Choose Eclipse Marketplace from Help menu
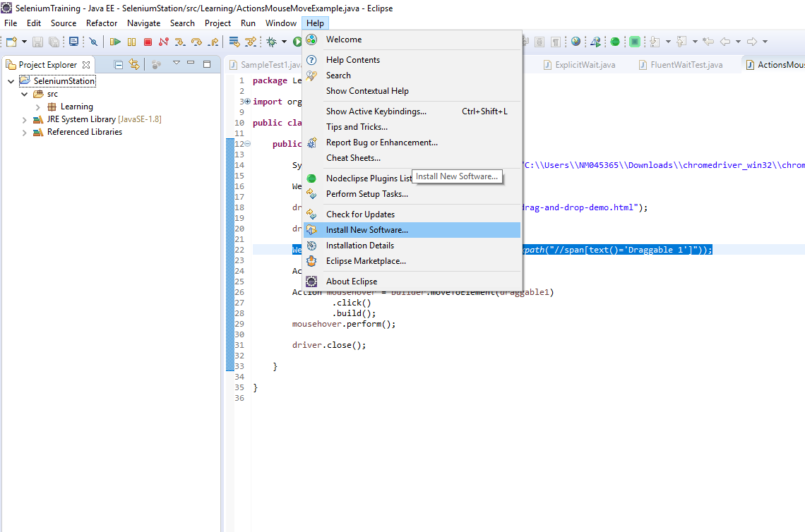This screenshot has width=805, height=532. click(412, 261)
